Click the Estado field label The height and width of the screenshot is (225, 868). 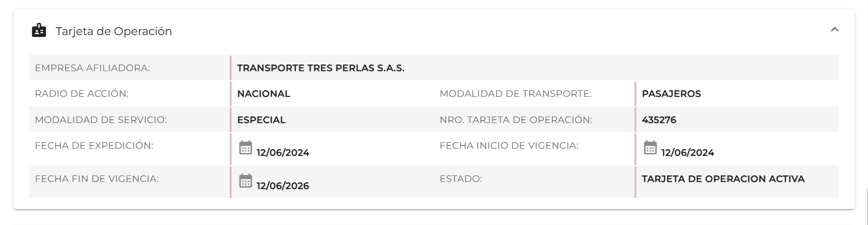(x=460, y=179)
